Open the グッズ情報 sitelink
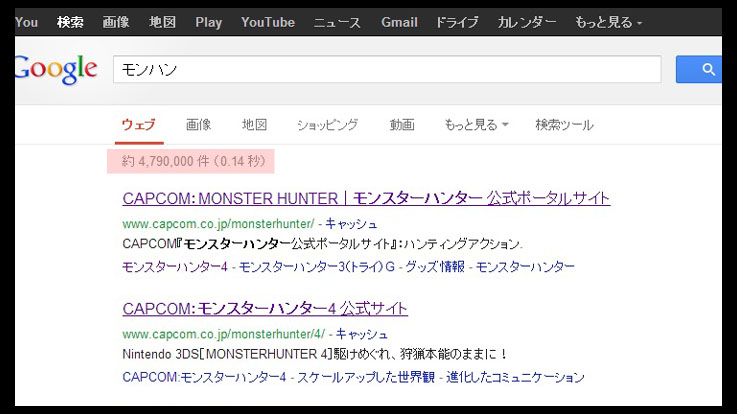 pyautogui.click(x=435, y=267)
